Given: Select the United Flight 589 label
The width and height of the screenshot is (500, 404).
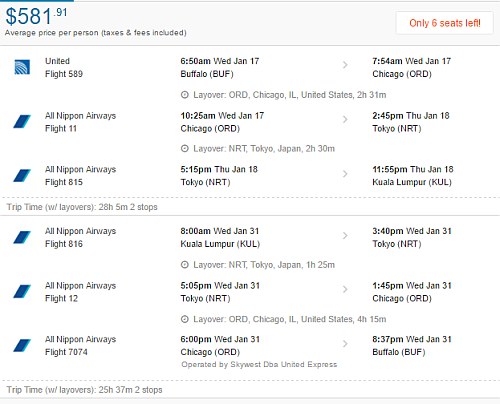Looking at the screenshot, I should point(64,67).
